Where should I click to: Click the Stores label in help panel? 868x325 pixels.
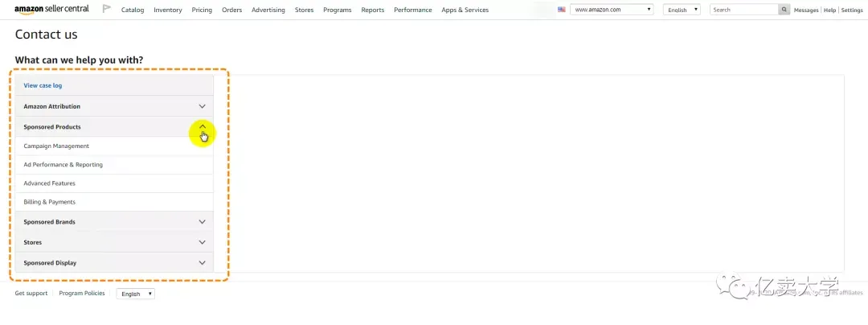(33, 242)
